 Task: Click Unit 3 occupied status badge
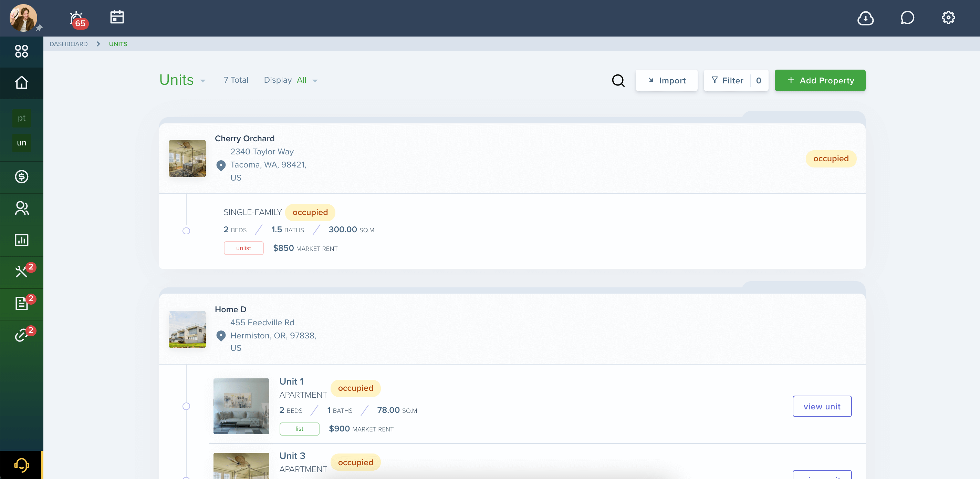tap(356, 462)
